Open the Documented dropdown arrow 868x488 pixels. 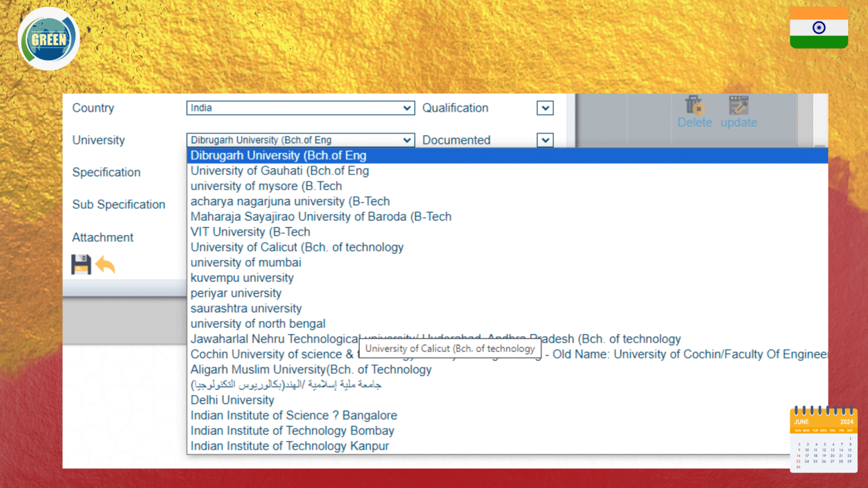pyautogui.click(x=545, y=140)
